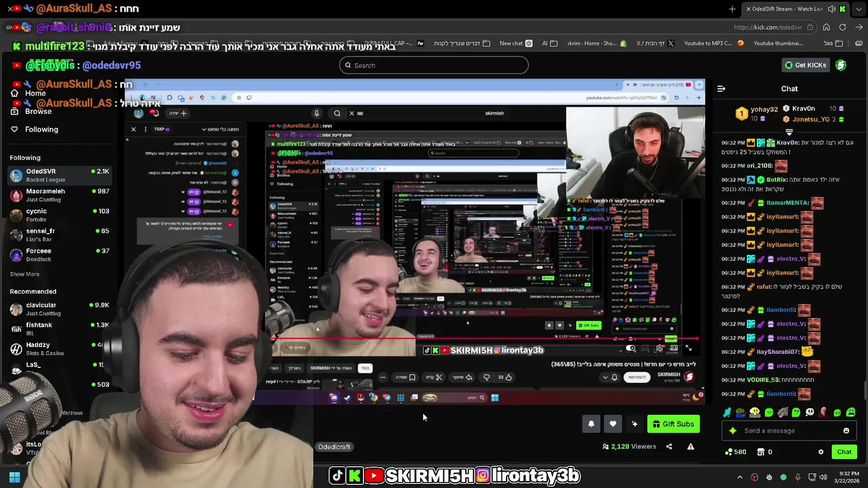Expand the system tray hidden icons chevron
The image size is (868, 488).
[740, 478]
